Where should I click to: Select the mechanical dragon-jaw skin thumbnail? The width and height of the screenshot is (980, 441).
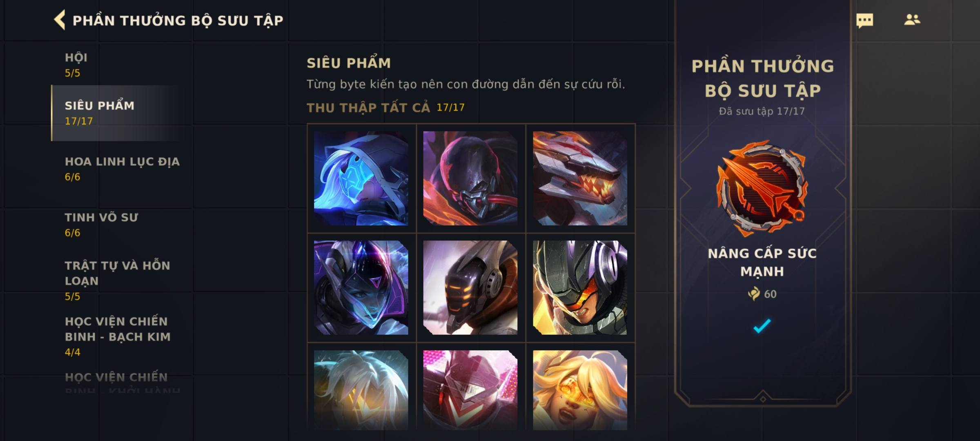pos(580,178)
